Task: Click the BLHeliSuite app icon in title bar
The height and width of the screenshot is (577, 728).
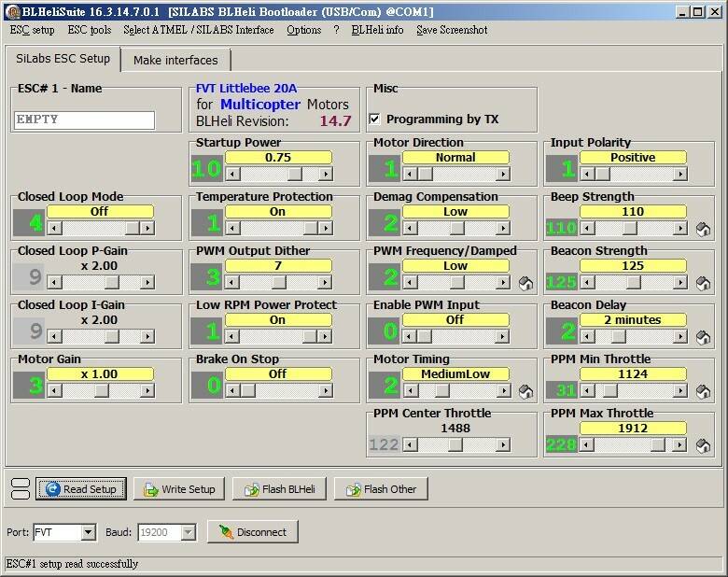Action: [x=12, y=10]
